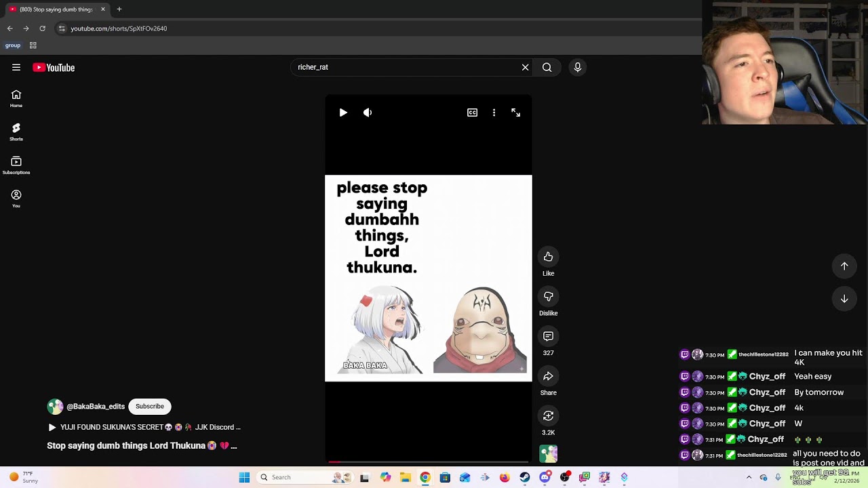Subscribe to BakaBaka_edits
The image size is (868, 488).
pos(150,407)
